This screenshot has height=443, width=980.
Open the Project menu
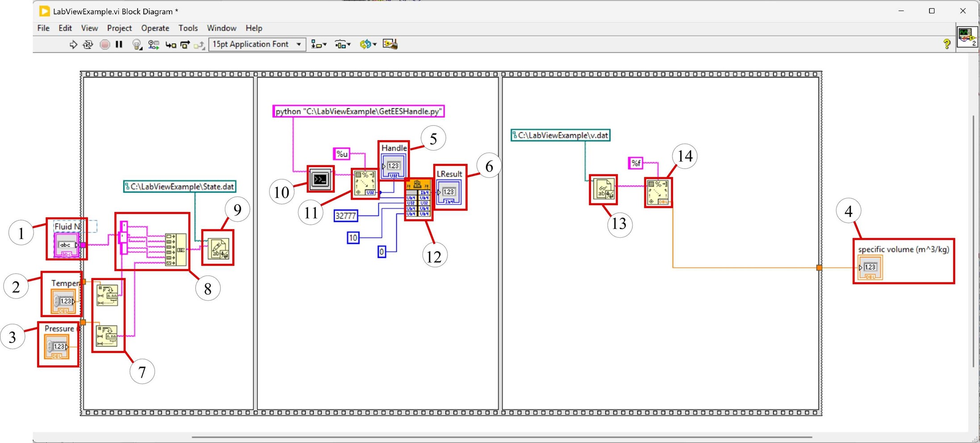pyautogui.click(x=119, y=28)
